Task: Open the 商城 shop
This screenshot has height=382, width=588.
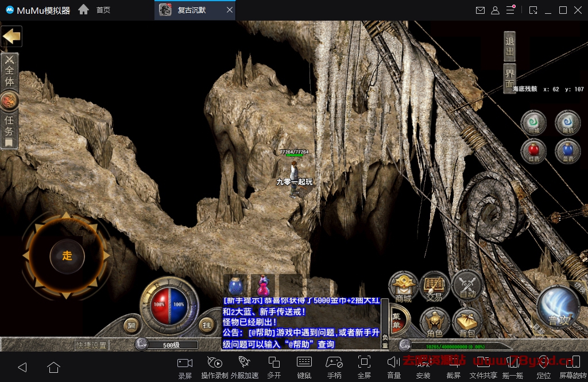Action: (403, 287)
